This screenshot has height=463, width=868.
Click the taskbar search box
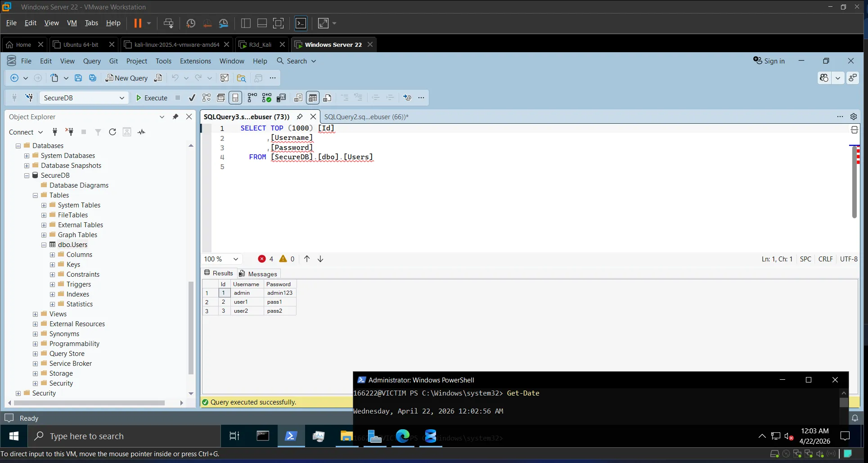tap(124, 436)
